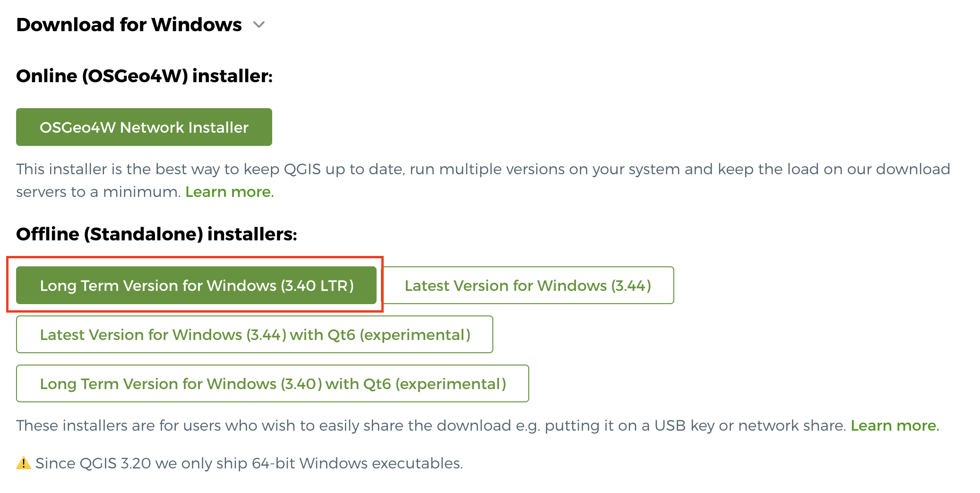The width and height of the screenshot is (980, 493).
Task: Click the Offline (Standalone) installers heading
Action: [156, 234]
